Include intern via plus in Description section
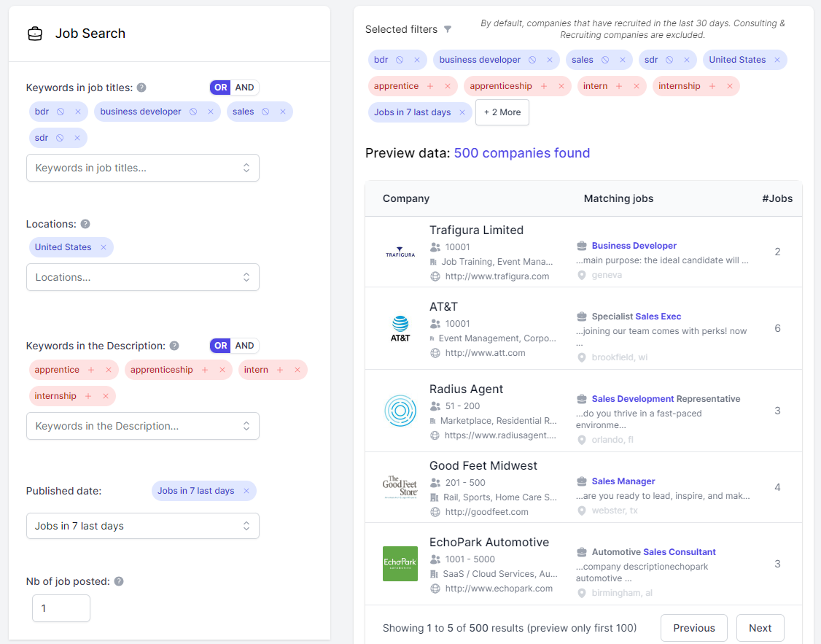821x644 pixels. pyautogui.click(x=280, y=370)
